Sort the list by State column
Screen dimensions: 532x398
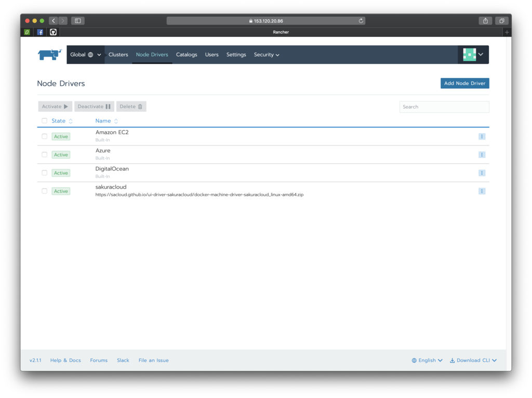62,121
